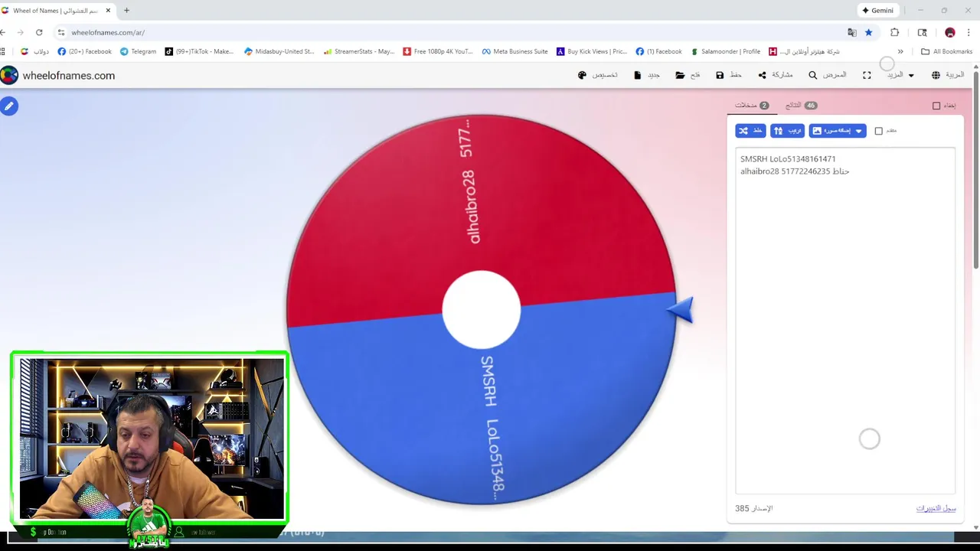The width and height of the screenshot is (980, 551).
Task: Open a new browser tab
Action: [126, 11]
